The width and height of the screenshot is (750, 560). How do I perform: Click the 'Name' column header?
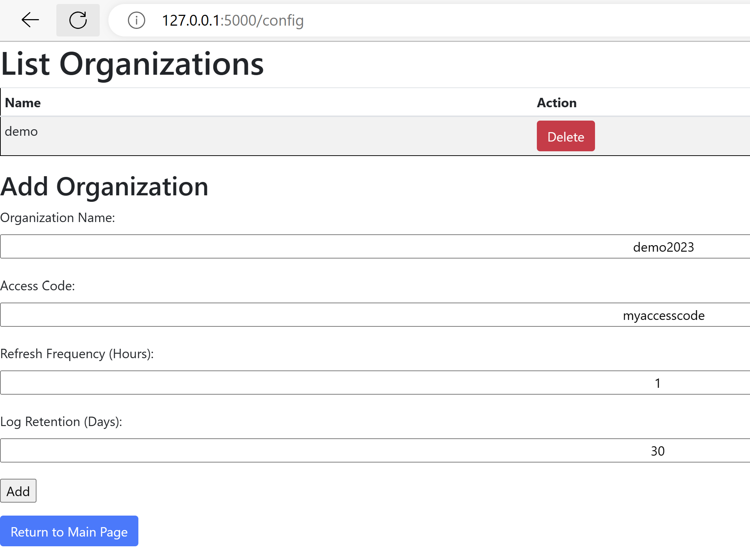[x=23, y=103]
